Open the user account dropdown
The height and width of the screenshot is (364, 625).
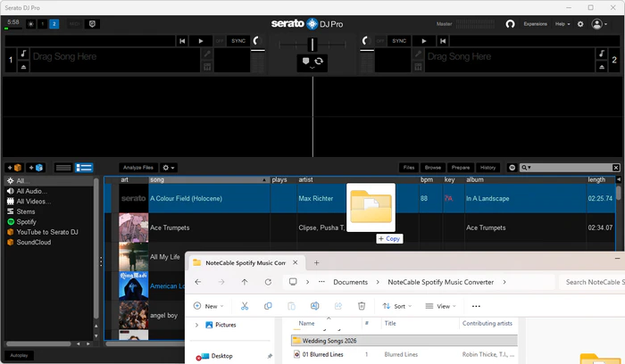[x=599, y=24]
